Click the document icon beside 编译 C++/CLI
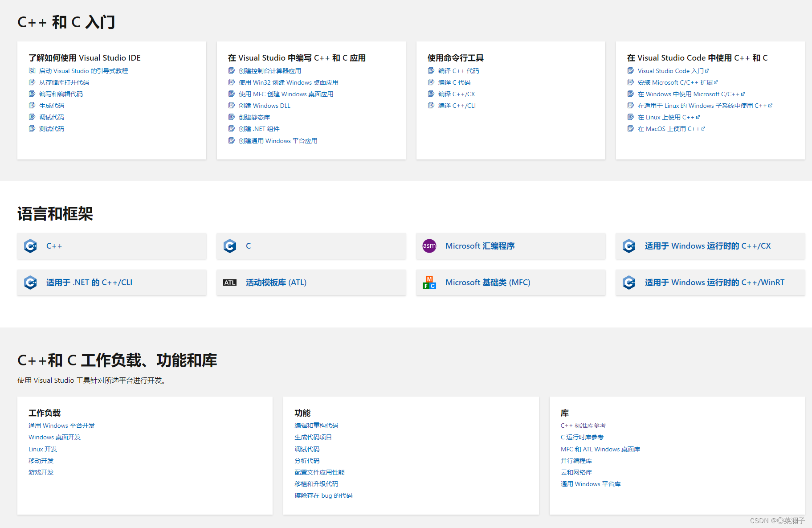This screenshot has height=528, width=812. [x=431, y=105]
